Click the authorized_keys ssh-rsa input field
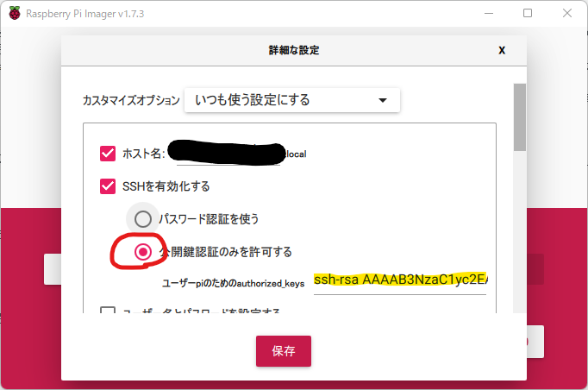 pyautogui.click(x=400, y=281)
